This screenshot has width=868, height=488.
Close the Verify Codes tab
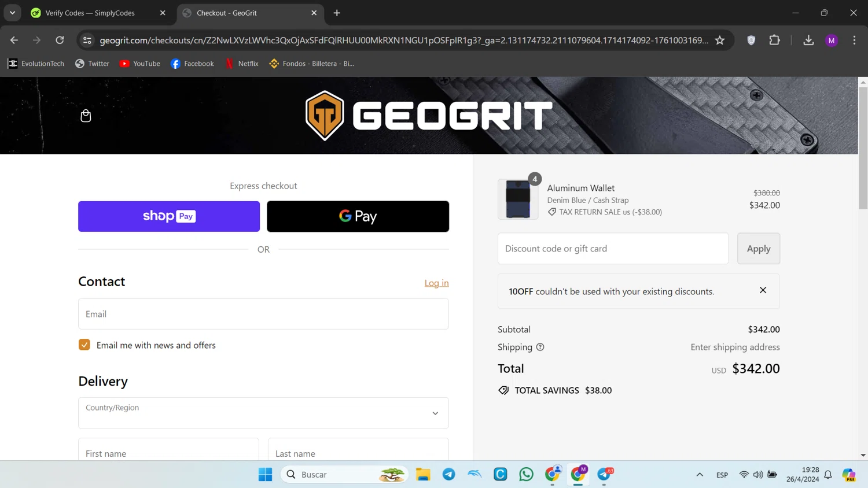coord(163,13)
